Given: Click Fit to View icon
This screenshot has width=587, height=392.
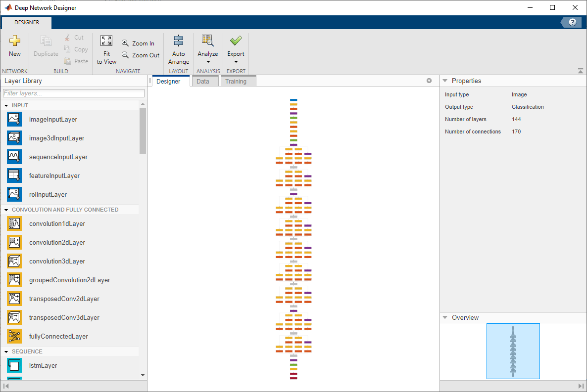Looking at the screenshot, I should pyautogui.click(x=106, y=41).
